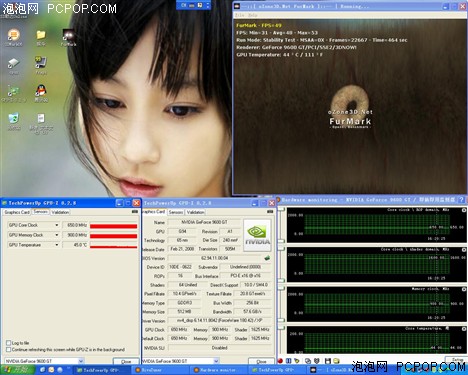This screenshot has width=468, height=375.
Task: Click the Core clock ROP domain graph
Action: (x=377, y=225)
